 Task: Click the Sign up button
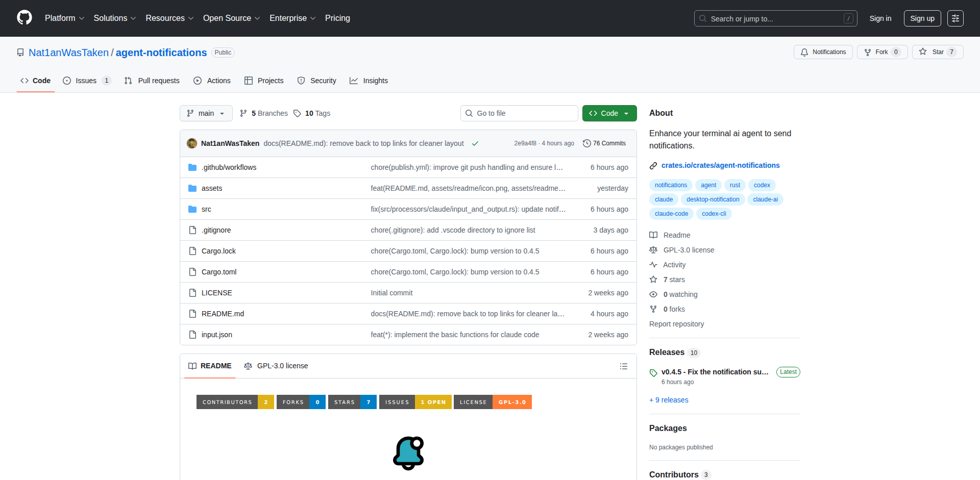point(922,18)
